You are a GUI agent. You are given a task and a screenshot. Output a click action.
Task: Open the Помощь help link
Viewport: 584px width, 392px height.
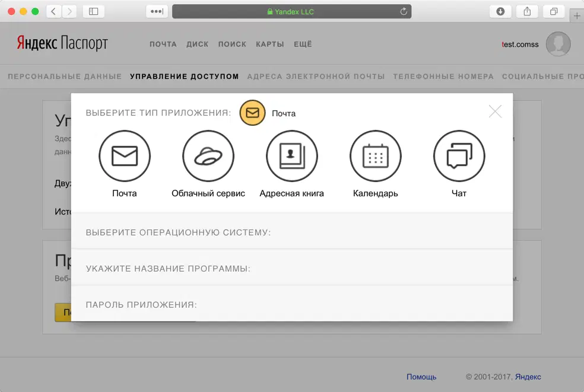[421, 377]
